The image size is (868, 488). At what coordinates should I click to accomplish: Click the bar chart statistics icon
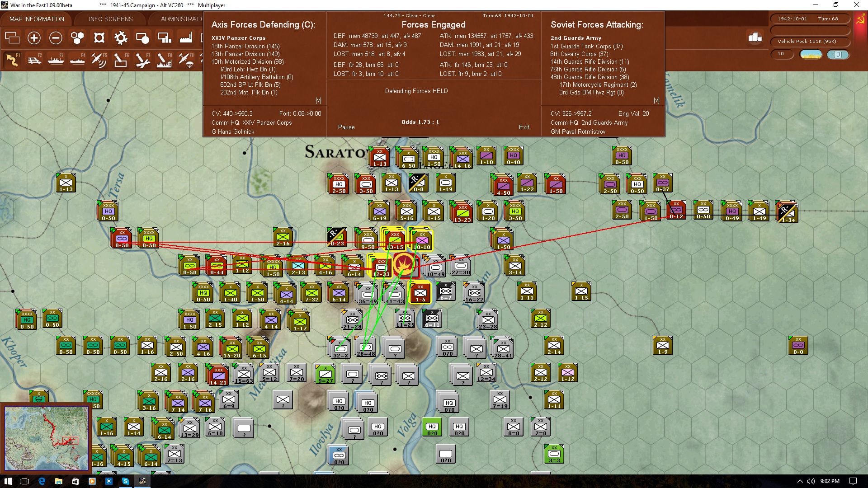755,38
